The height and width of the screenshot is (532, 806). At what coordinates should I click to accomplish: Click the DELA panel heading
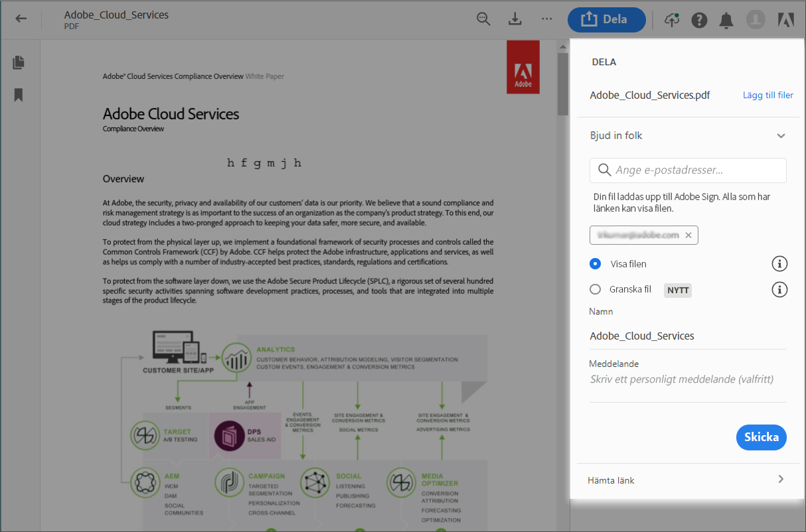pos(604,62)
